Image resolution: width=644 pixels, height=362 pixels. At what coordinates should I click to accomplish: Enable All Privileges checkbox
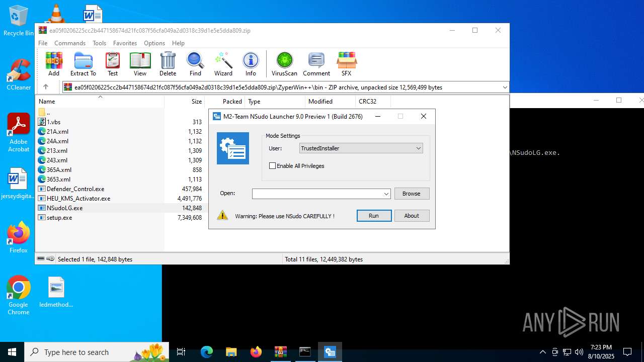tap(273, 166)
